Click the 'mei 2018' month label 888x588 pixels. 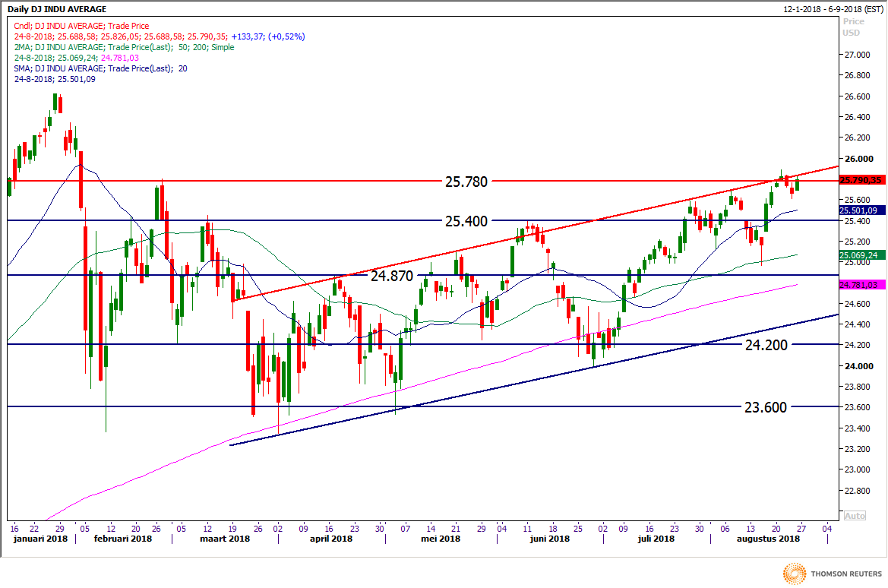[440, 539]
